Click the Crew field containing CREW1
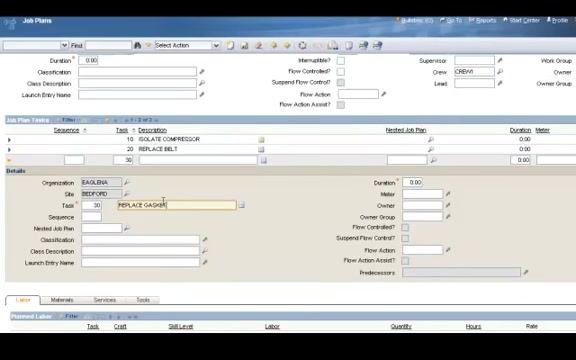 point(474,72)
